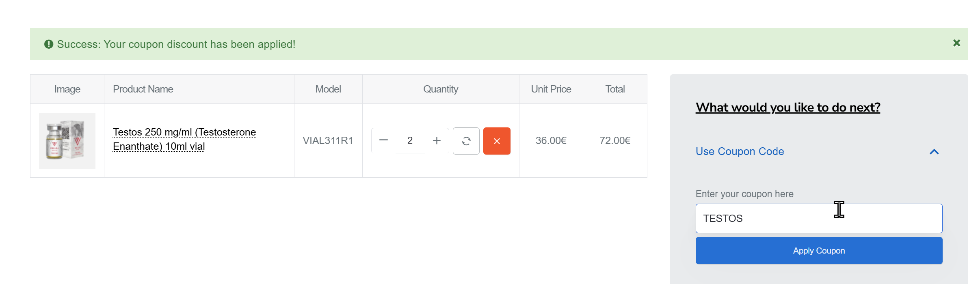This screenshot has width=980, height=284.
Task: Click the "What would you like to do next?" heading
Action: point(787,107)
